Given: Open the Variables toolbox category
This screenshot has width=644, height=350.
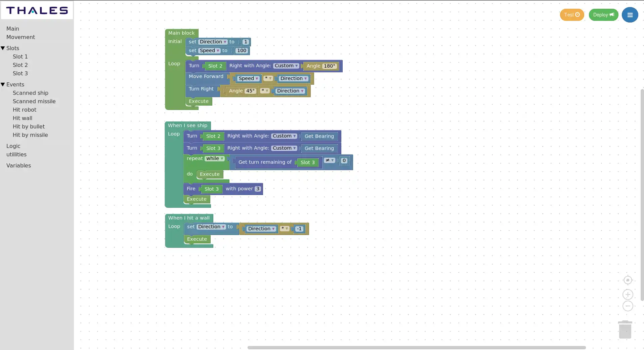Looking at the screenshot, I should pyautogui.click(x=18, y=165).
